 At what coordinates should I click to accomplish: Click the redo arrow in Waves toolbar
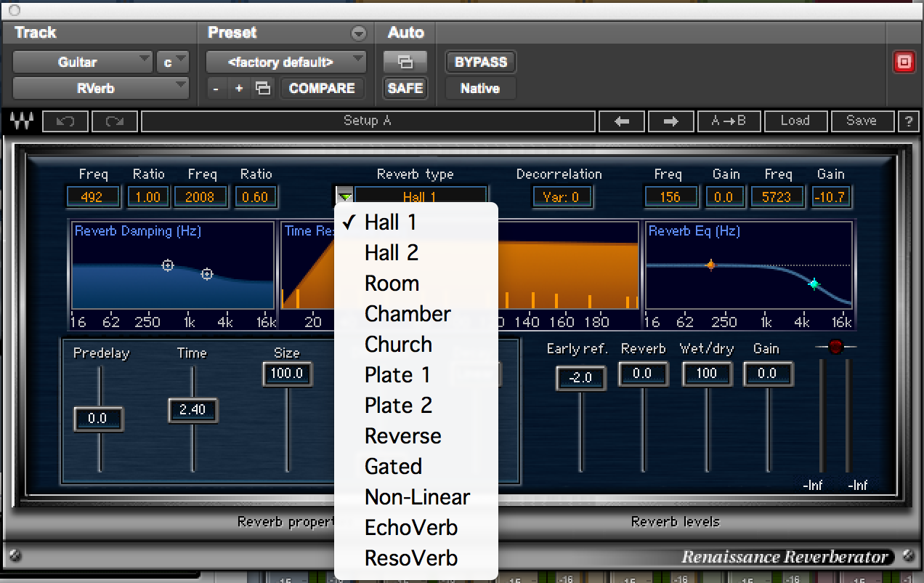point(115,121)
